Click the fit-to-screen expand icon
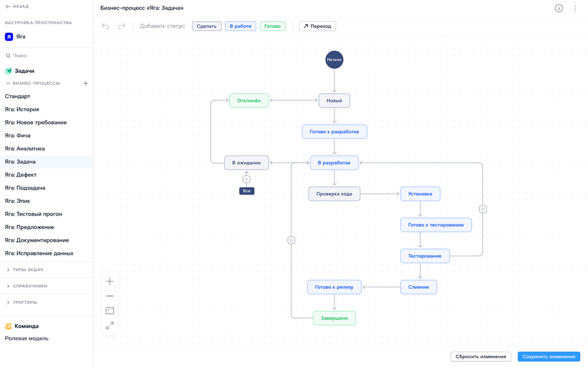The image size is (588, 368). (110, 326)
